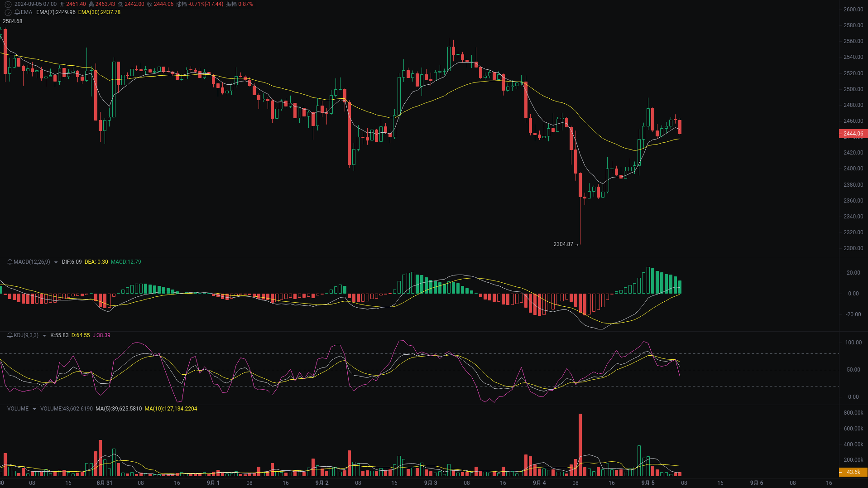Click the low price 2442.00

point(134,4)
